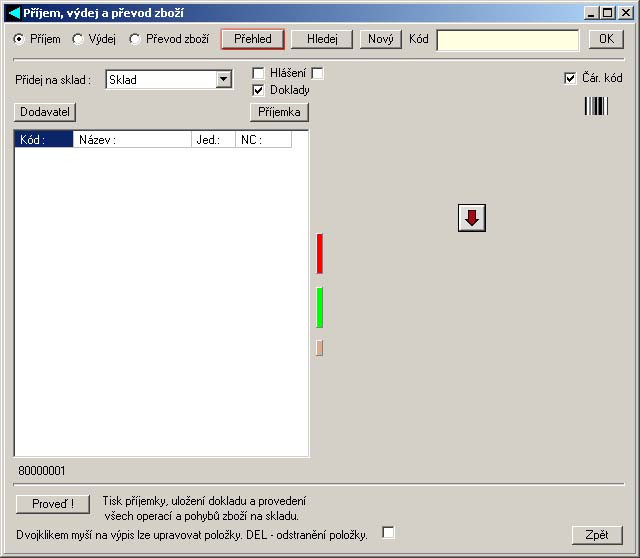Minimize the window
The width and height of the screenshot is (640, 558).
(x=592, y=13)
